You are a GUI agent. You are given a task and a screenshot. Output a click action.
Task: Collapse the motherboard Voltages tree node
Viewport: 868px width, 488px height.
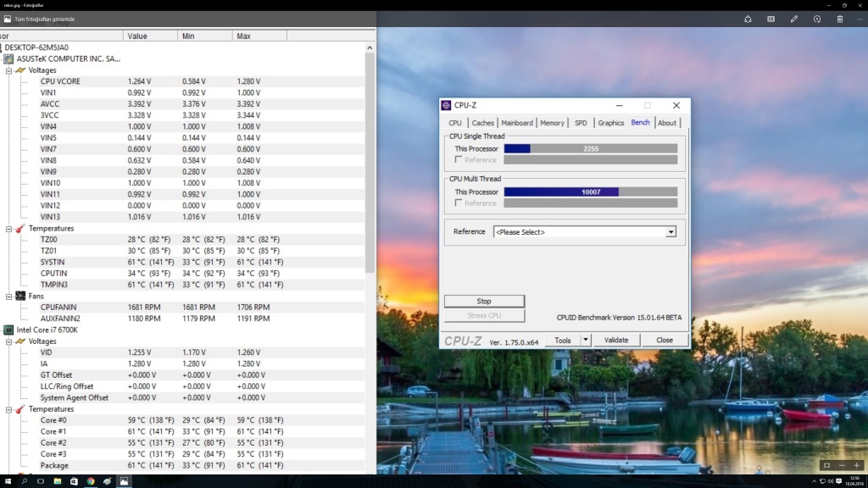point(8,70)
